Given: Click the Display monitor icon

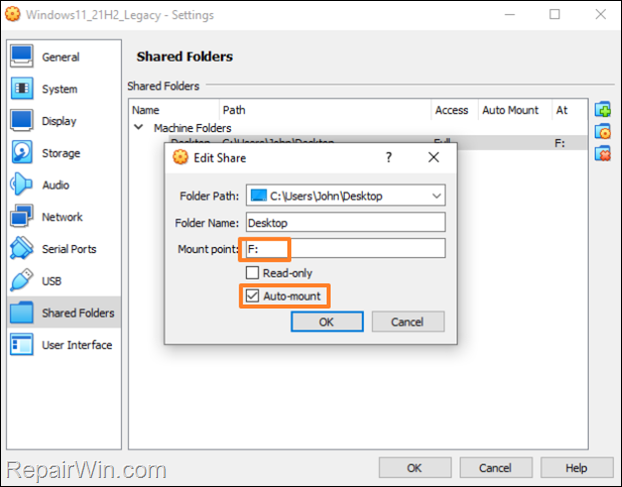Looking at the screenshot, I should [x=21, y=121].
